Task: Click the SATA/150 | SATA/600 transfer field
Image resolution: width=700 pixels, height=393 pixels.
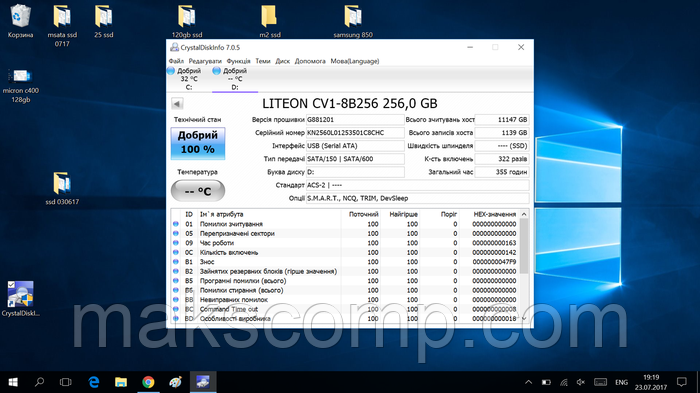Action: click(355, 159)
